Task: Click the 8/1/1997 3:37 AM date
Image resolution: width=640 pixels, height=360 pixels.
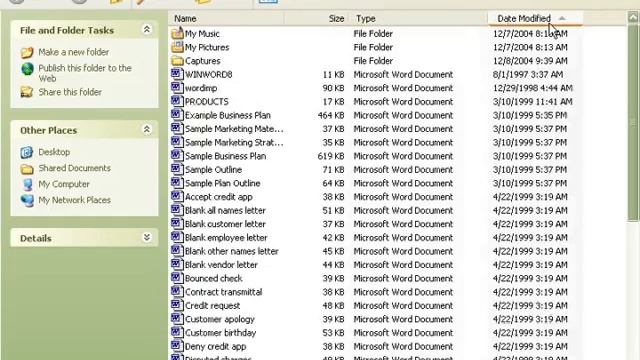Action: click(x=528, y=74)
